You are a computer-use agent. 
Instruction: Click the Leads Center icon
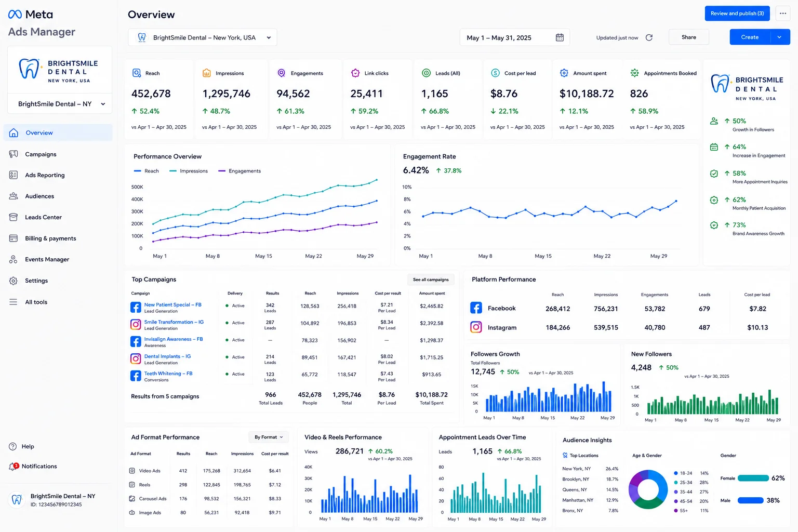(x=14, y=217)
